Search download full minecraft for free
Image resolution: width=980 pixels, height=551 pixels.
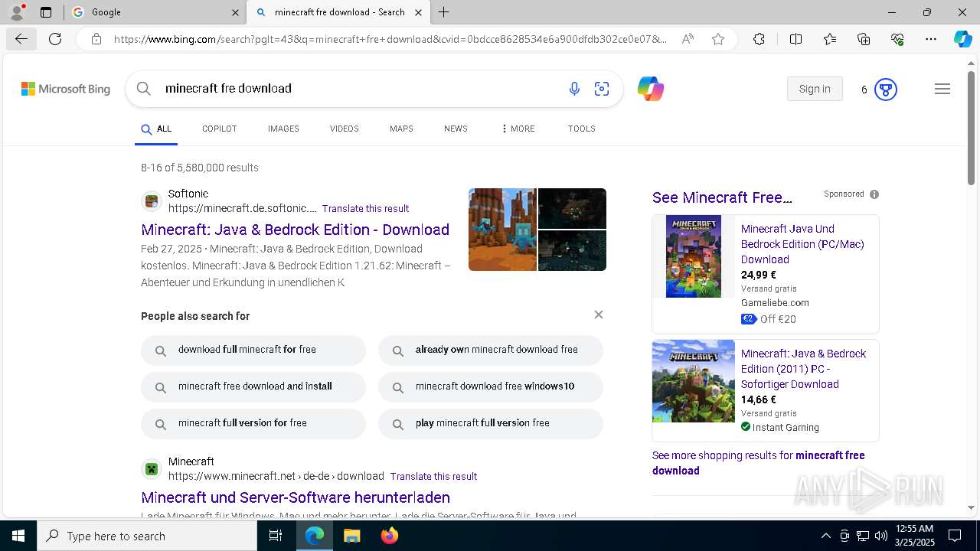coord(253,350)
